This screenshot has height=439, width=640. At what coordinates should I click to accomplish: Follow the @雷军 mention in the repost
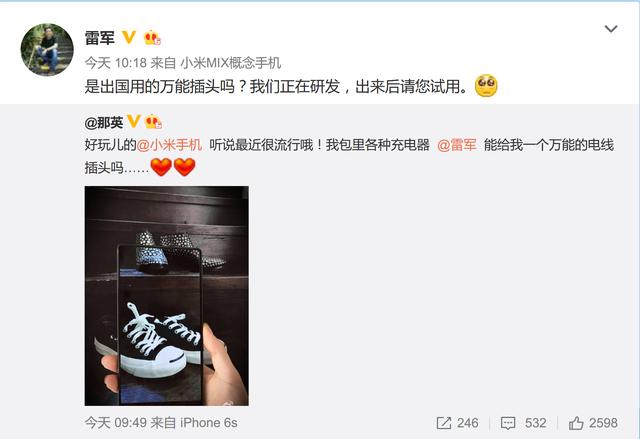coord(457,145)
